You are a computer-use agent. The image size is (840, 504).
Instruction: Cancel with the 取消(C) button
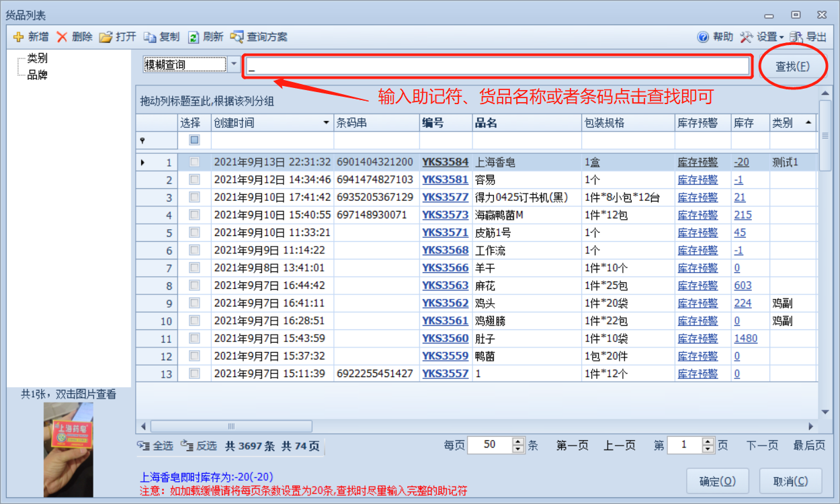click(x=791, y=481)
